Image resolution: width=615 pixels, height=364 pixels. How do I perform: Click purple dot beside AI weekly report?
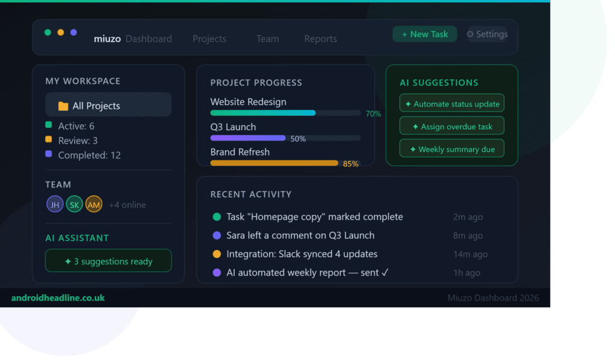(216, 273)
